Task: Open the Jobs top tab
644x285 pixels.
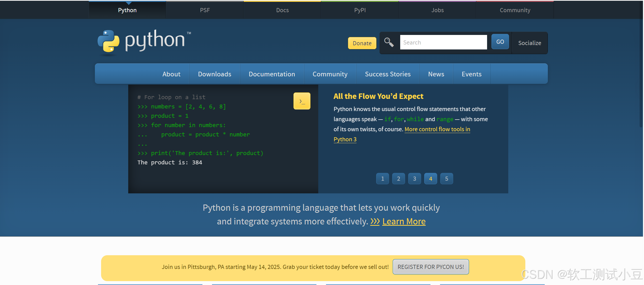Action: (437, 10)
